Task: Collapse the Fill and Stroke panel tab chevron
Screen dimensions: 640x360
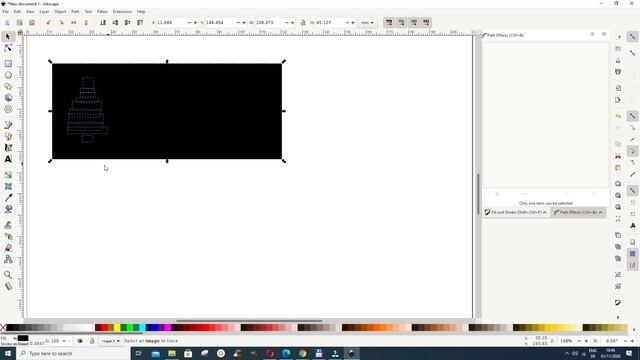Action: [x=544, y=212]
